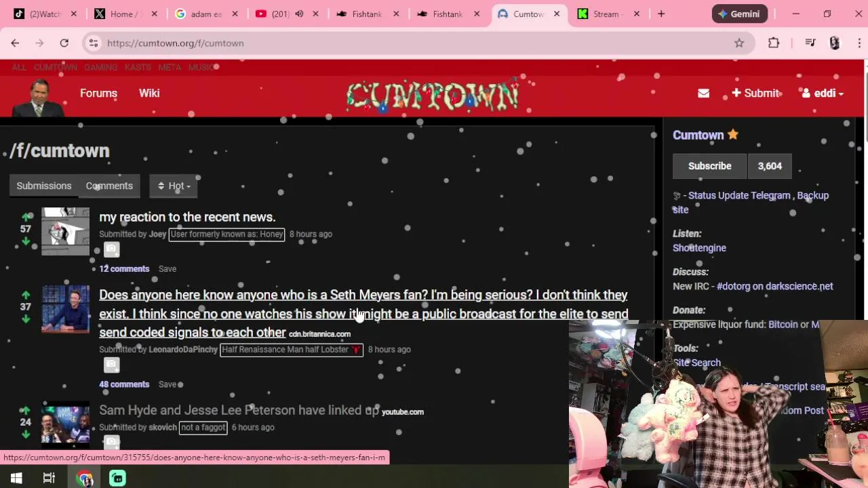Select the GAMING forum link in top bar
The height and width of the screenshot is (488, 868).
pos(100,67)
